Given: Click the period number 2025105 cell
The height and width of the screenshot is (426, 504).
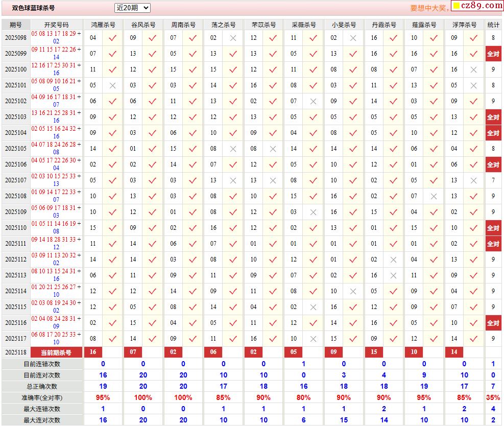Looking at the screenshot, I should tap(16, 149).
